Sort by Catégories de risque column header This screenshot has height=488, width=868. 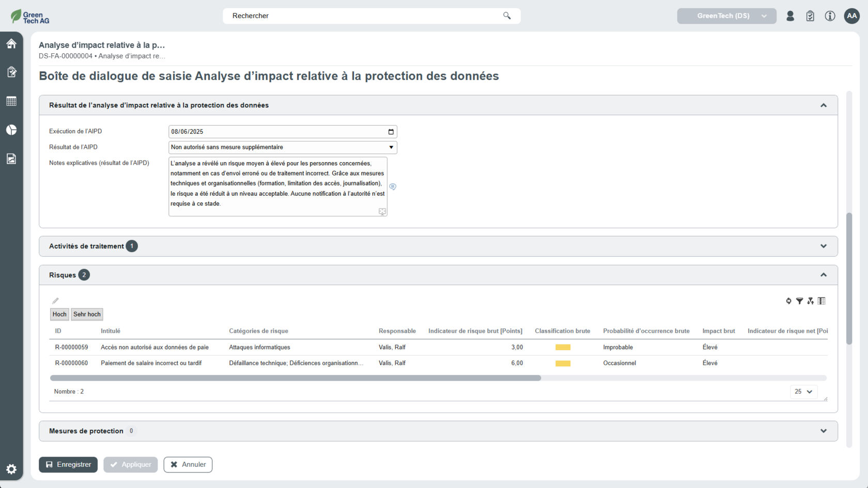pos(258,331)
